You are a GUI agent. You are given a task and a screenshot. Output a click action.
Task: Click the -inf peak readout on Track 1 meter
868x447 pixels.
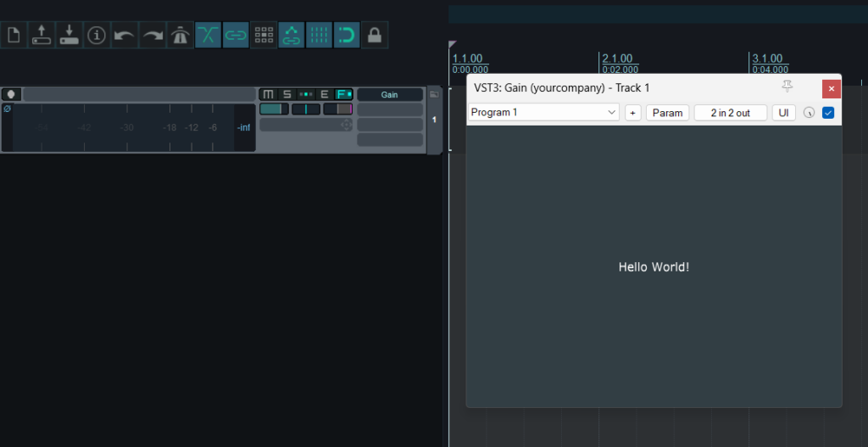point(243,128)
